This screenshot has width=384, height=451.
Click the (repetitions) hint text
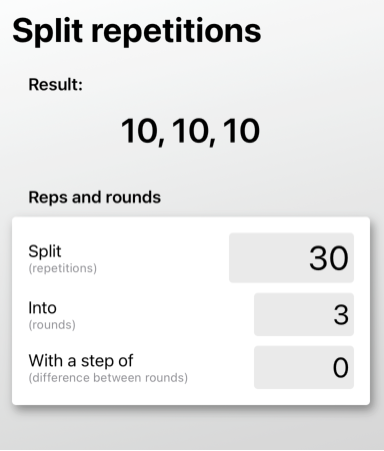pyautogui.click(x=63, y=268)
